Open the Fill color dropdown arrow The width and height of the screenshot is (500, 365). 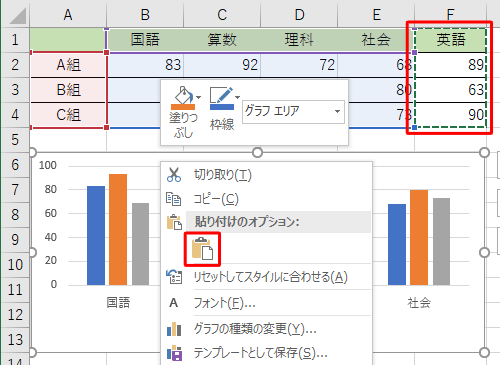coord(198,97)
